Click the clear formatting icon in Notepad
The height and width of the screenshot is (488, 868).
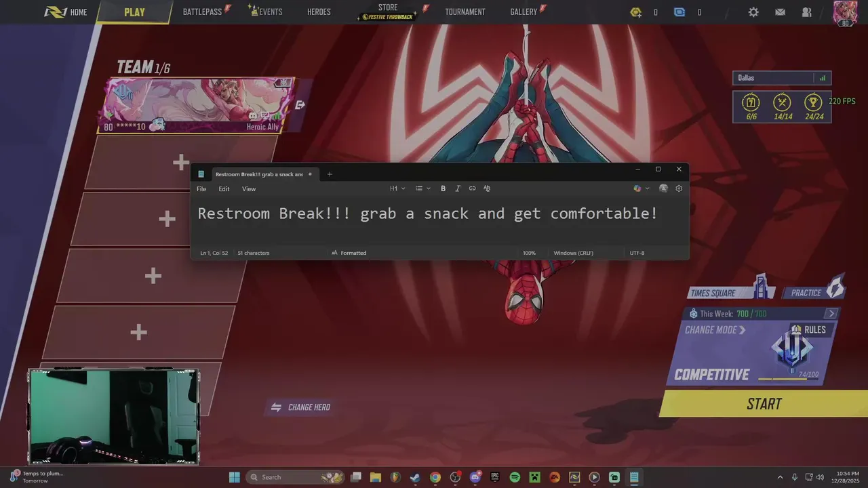click(487, 188)
